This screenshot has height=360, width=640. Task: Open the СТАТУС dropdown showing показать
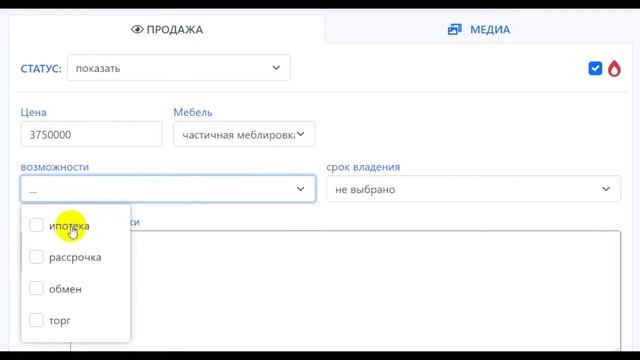[x=179, y=68]
